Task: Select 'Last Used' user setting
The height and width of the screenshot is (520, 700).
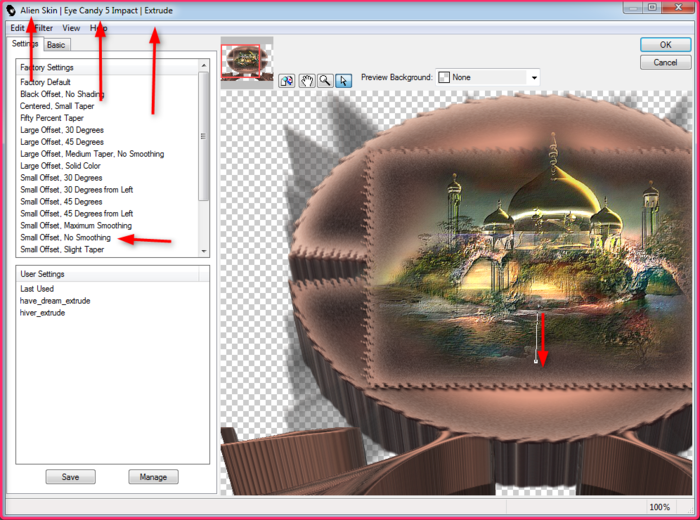Action: 37,289
